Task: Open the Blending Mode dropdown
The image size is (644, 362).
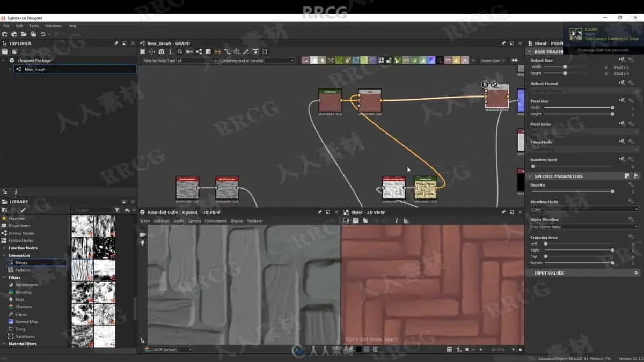Action: (x=584, y=209)
